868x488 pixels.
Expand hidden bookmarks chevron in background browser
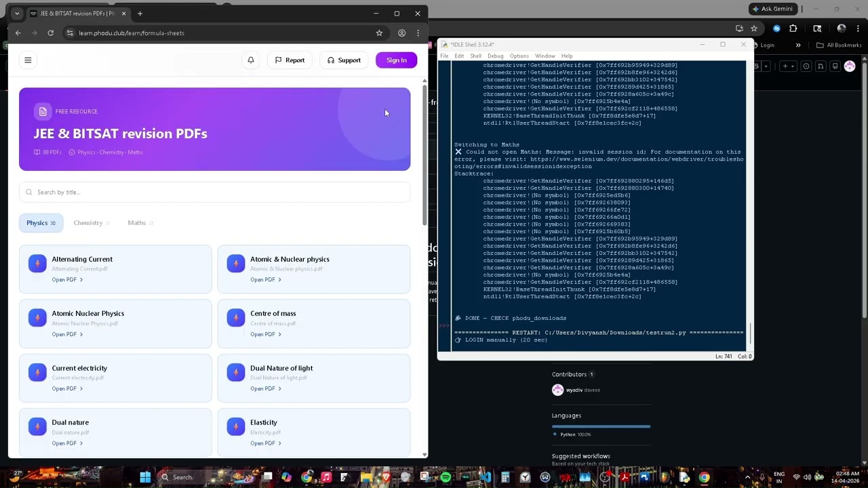click(x=798, y=45)
